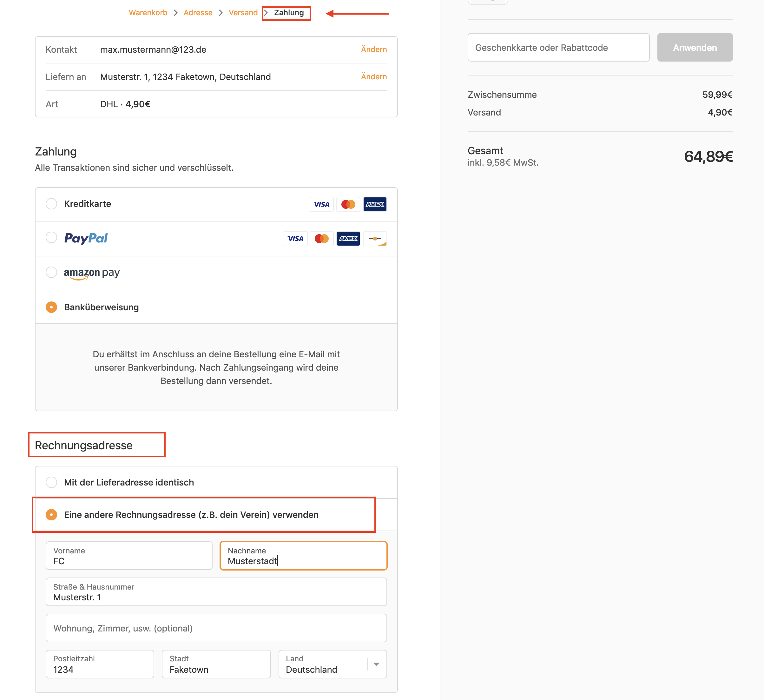Focus the Geschenkkarte oder Rabattcode field
The height and width of the screenshot is (700, 764).
coord(558,47)
